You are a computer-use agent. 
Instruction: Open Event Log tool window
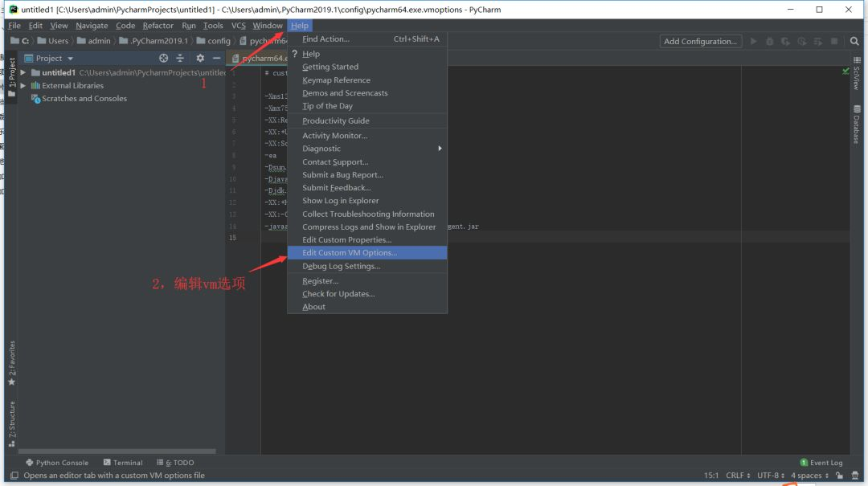click(821, 463)
